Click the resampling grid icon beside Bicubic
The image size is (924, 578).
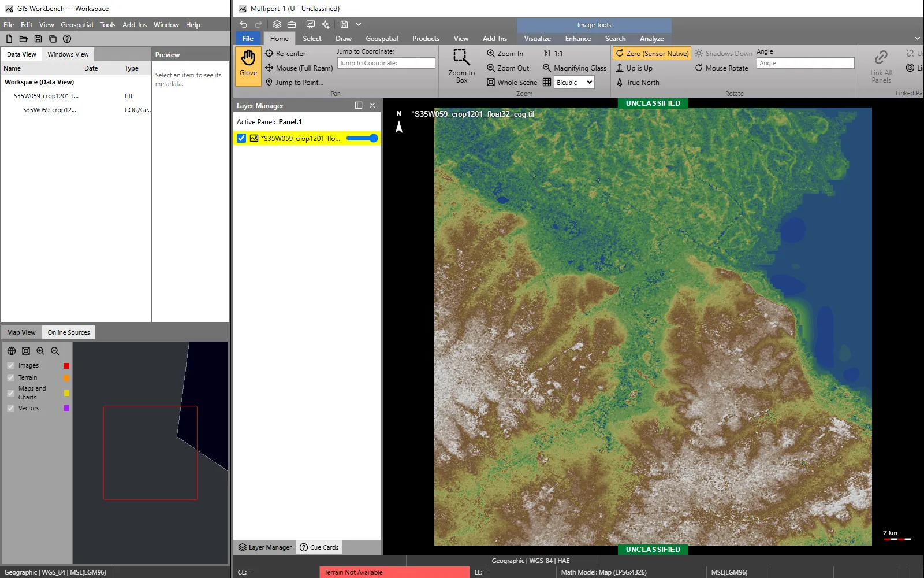click(x=547, y=82)
